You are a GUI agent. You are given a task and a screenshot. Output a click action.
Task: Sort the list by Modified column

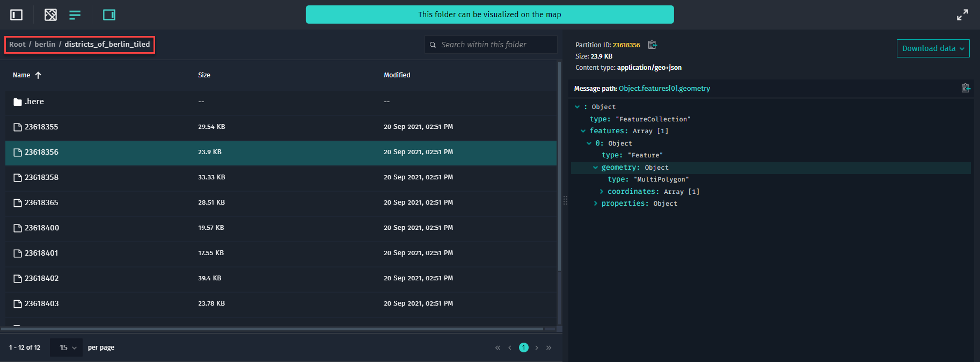pos(397,75)
